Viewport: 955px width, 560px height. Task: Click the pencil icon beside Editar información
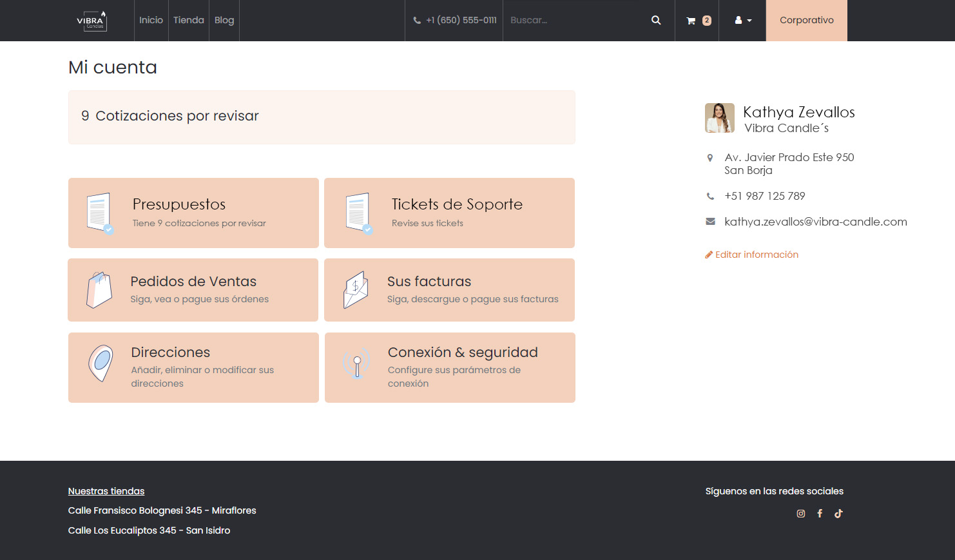(708, 254)
